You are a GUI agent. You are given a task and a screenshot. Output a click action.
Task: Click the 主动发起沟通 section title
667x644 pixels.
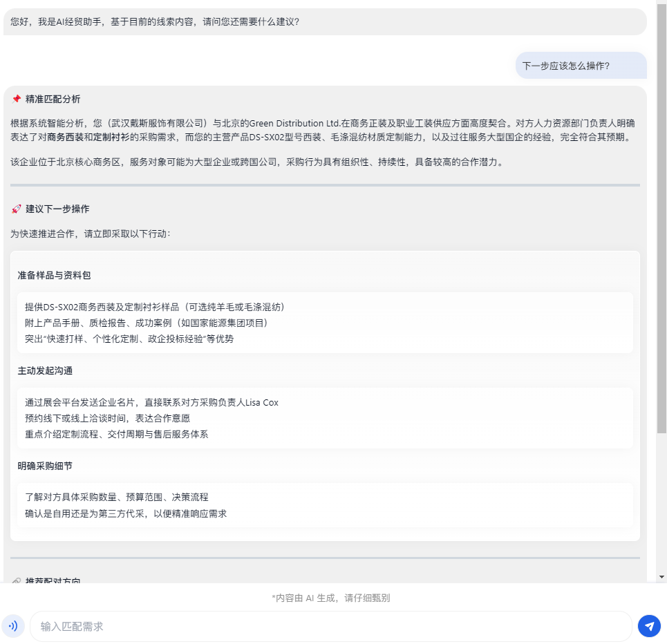pos(45,370)
